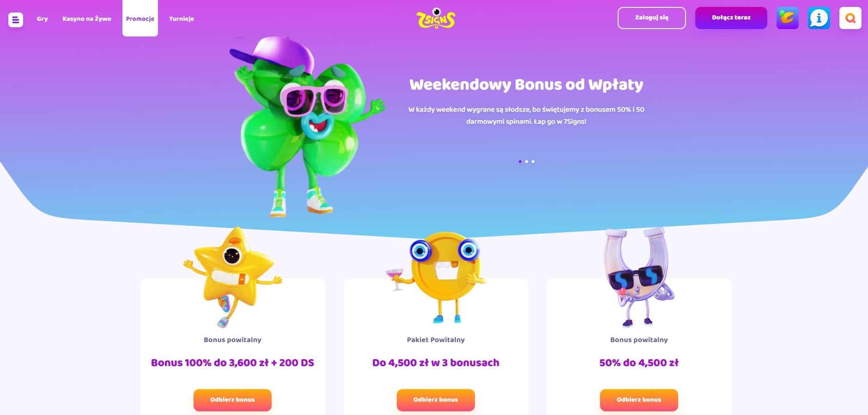Click the Dołącz teraz button
This screenshot has width=868, height=415.
[x=731, y=18]
